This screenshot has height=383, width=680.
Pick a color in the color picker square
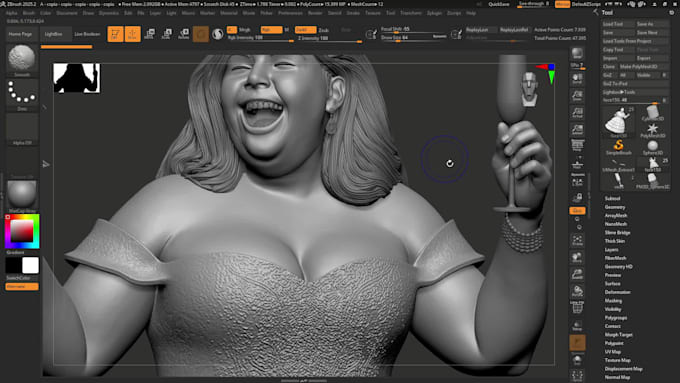pyautogui.click(x=22, y=231)
